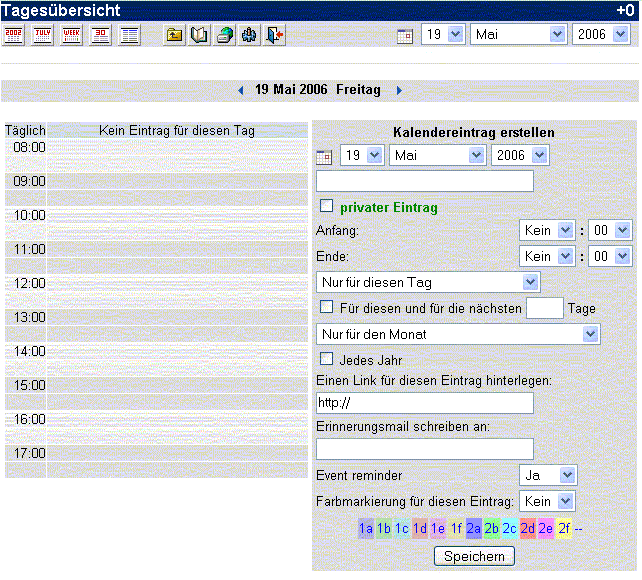
Task: Open the year view calendar icon
Action: click(14, 35)
